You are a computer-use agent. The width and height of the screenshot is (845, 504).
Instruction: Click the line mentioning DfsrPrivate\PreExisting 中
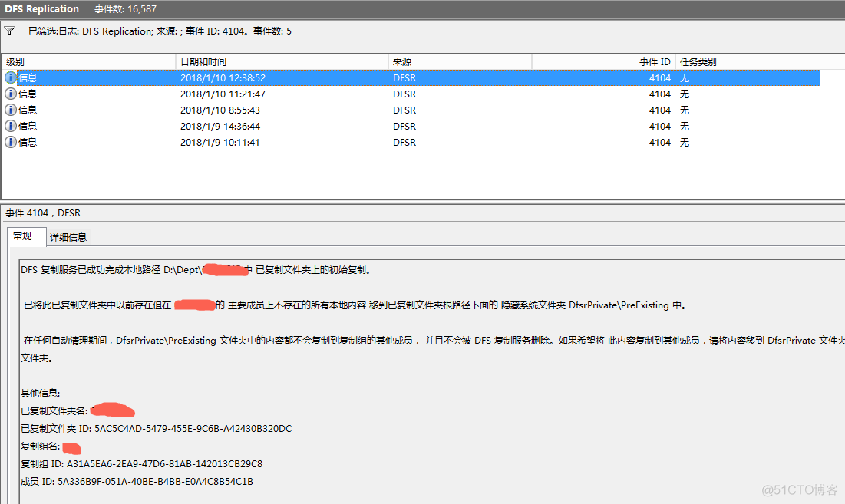coord(355,305)
